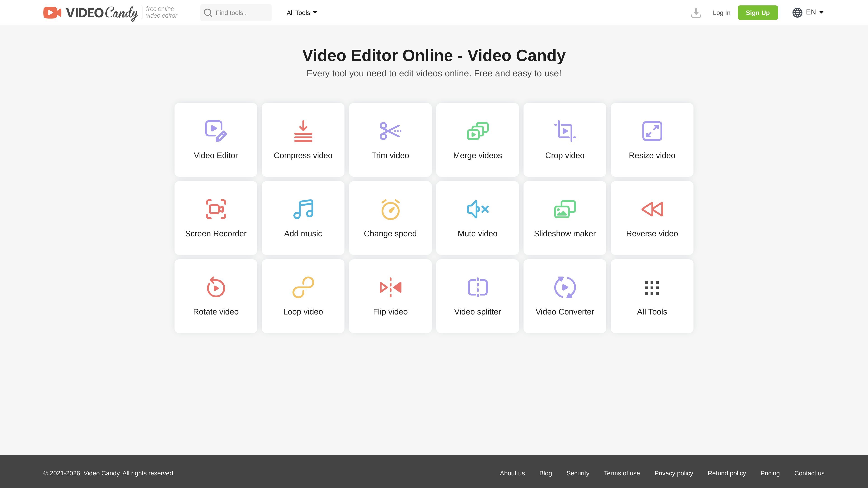
Task: Click the "Merge videos" card label
Action: [477, 156]
